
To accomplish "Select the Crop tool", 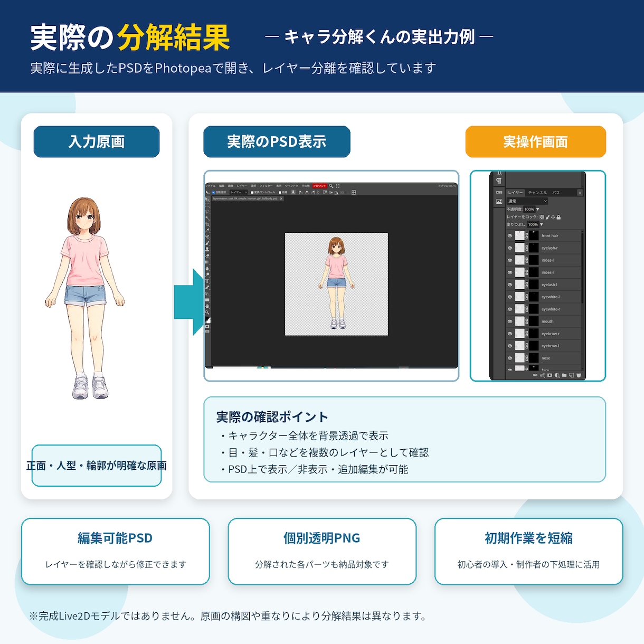I will 207,224.
